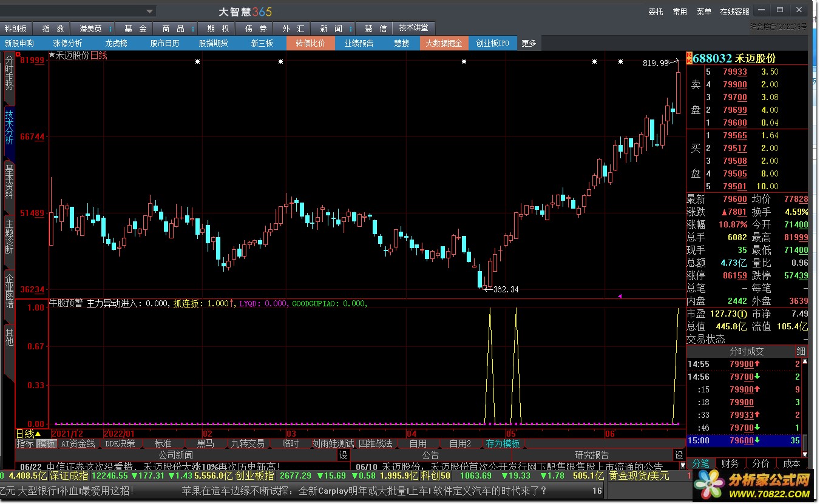Switch to the 成本 tab in quote panel
Image resolution: width=820 pixels, height=504 pixels.
coord(791,463)
